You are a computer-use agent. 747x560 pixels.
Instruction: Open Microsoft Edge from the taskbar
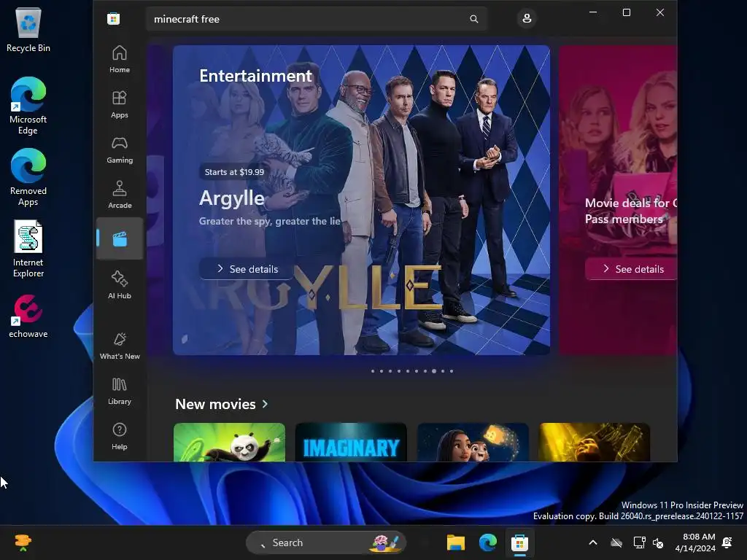coord(488,542)
